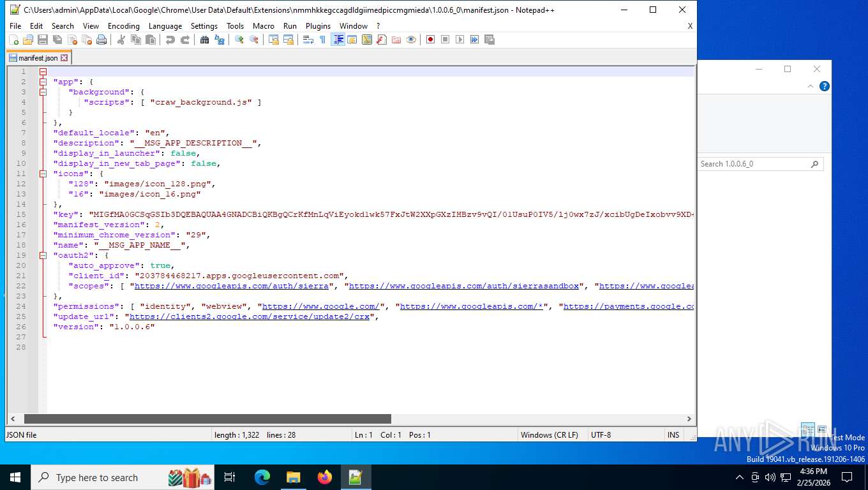Collapse the "icons" block fold marker
868x490 pixels.
43,174
